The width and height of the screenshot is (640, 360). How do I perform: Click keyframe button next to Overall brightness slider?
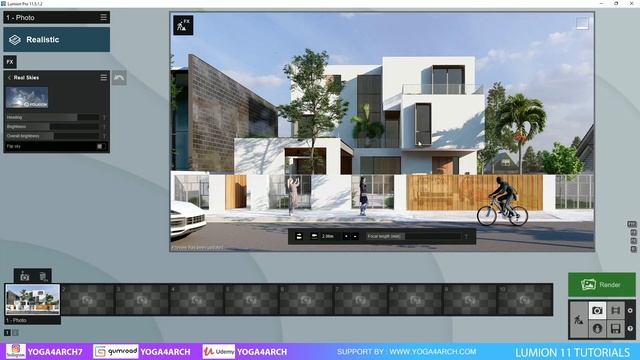[104, 136]
